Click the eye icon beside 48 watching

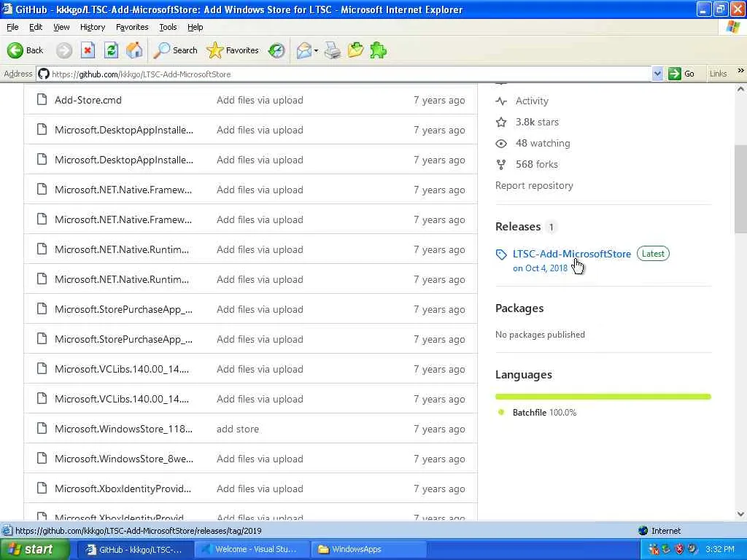coord(501,144)
